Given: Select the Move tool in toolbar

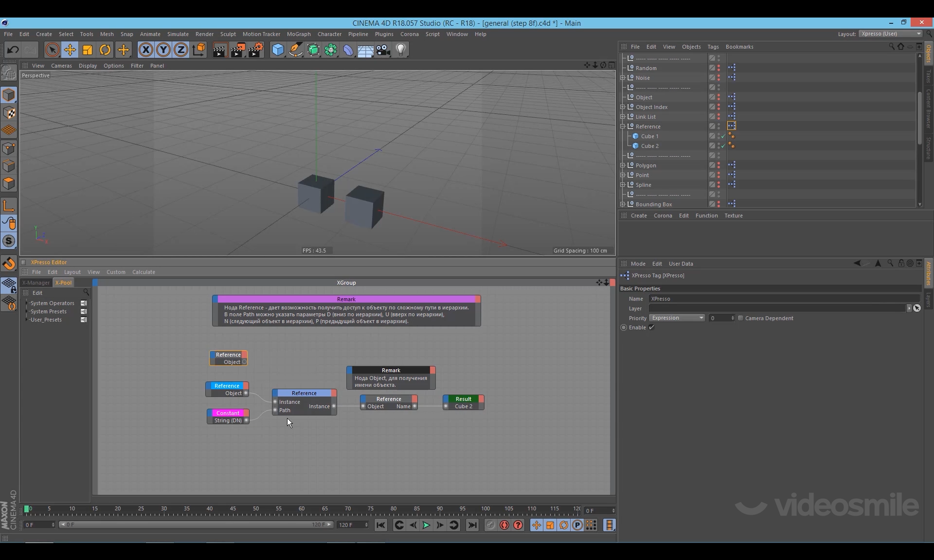Looking at the screenshot, I should tap(70, 50).
